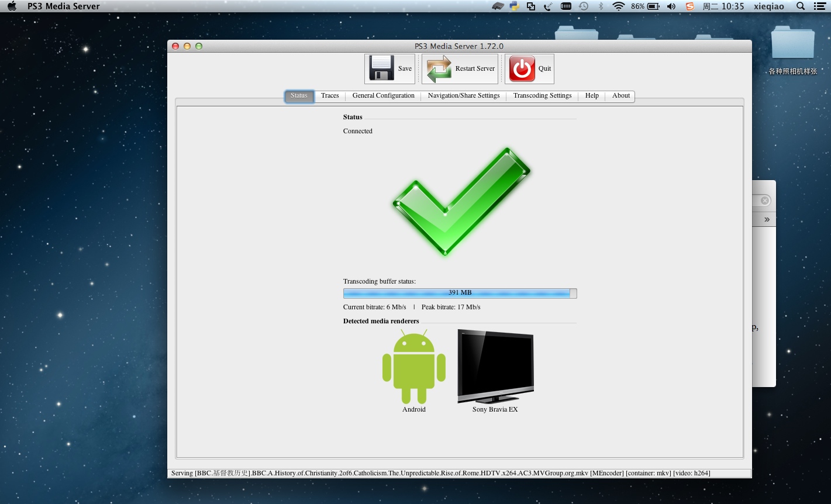Open the Wi-Fi menu

[x=619, y=6]
